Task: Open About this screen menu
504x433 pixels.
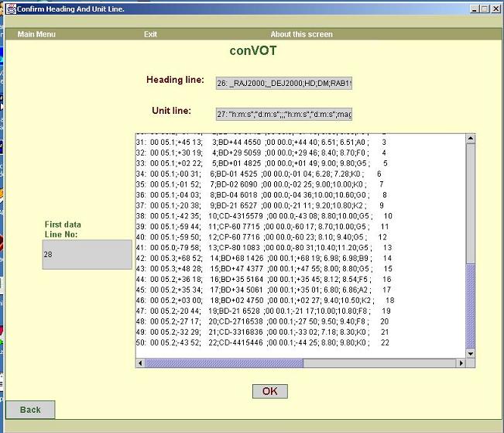Action: click(301, 34)
